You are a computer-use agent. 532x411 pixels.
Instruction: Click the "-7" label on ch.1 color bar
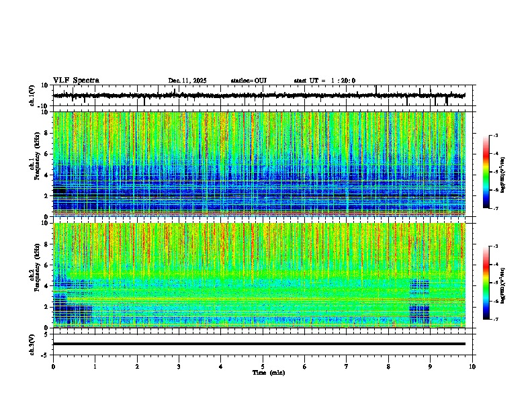pos(496,208)
